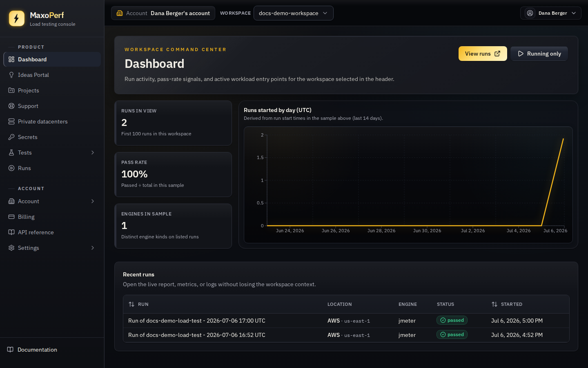The width and height of the screenshot is (588, 368).
Task: Click 'Jul 6, 2026, 4:52 PM' started cell
Action: [517, 335]
